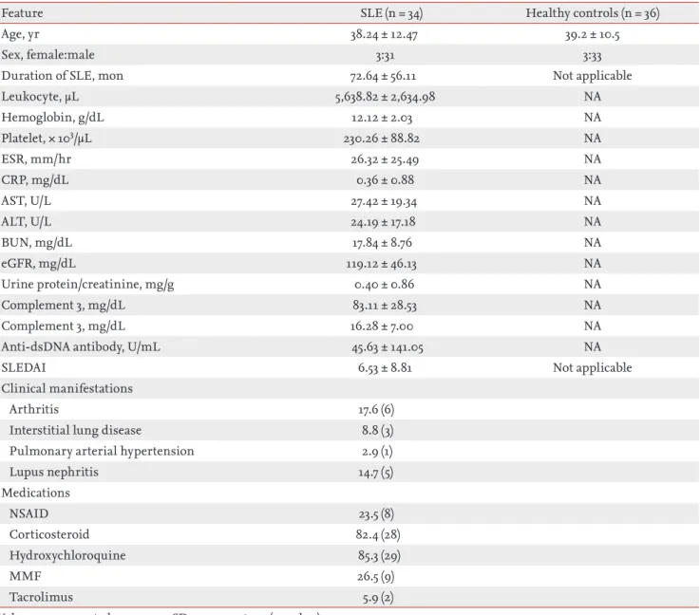Click the 'NSAID' row label
Screen dimensions: 700x615
pos(29,513)
